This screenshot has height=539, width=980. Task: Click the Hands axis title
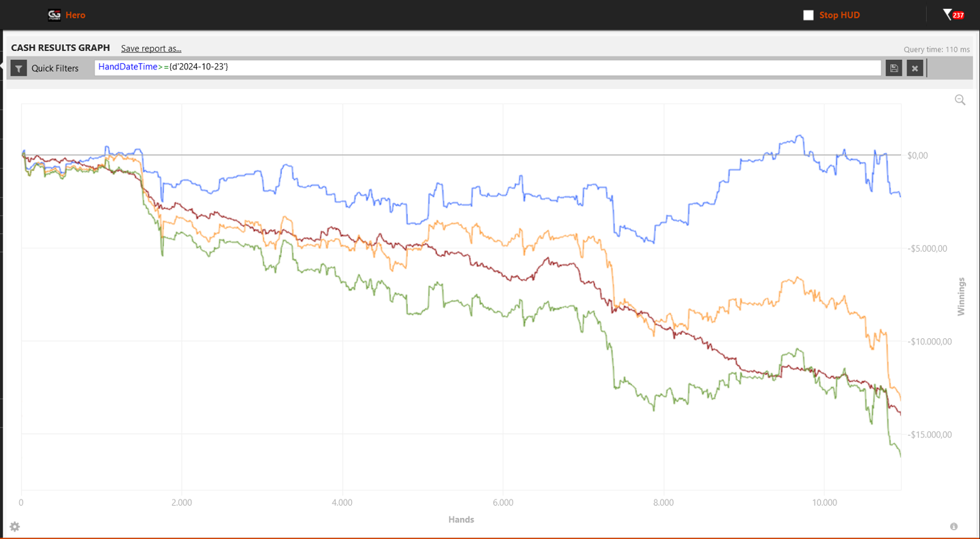click(461, 520)
